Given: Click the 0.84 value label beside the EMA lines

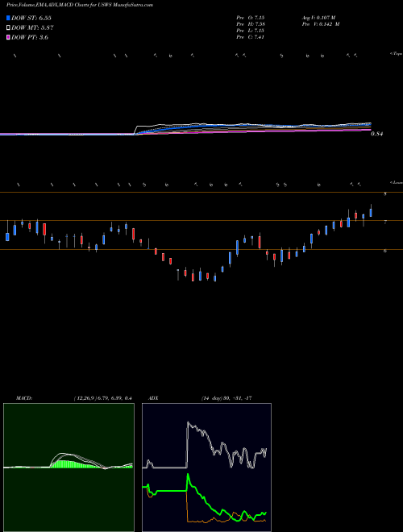Looking at the screenshot, I should point(376,134).
